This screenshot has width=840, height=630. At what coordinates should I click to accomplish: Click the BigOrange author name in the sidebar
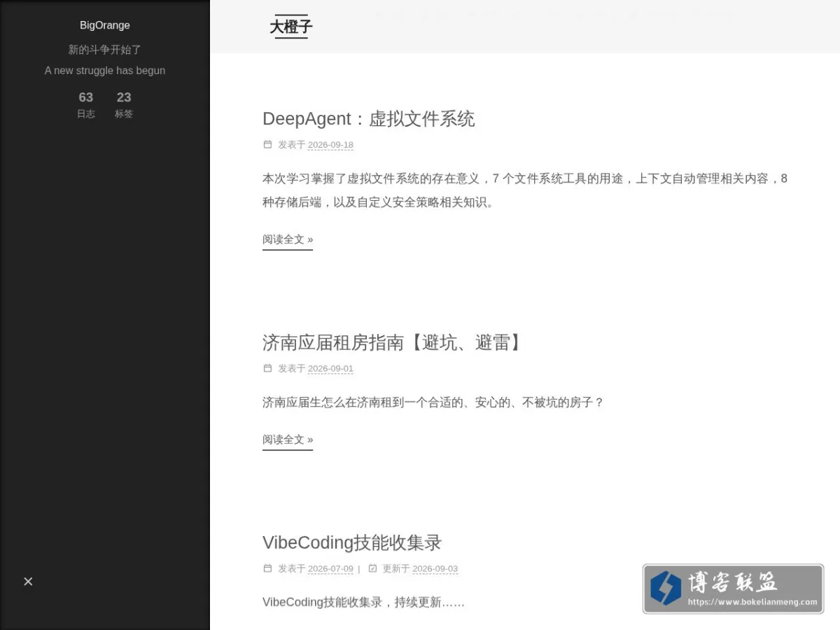click(x=105, y=25)
